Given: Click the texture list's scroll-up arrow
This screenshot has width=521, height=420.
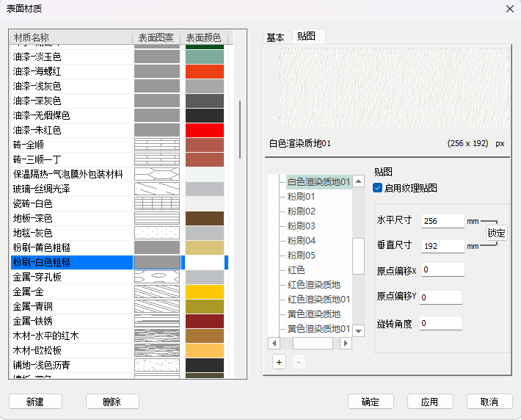Looking at the screenshot, I should coord(359,181).
